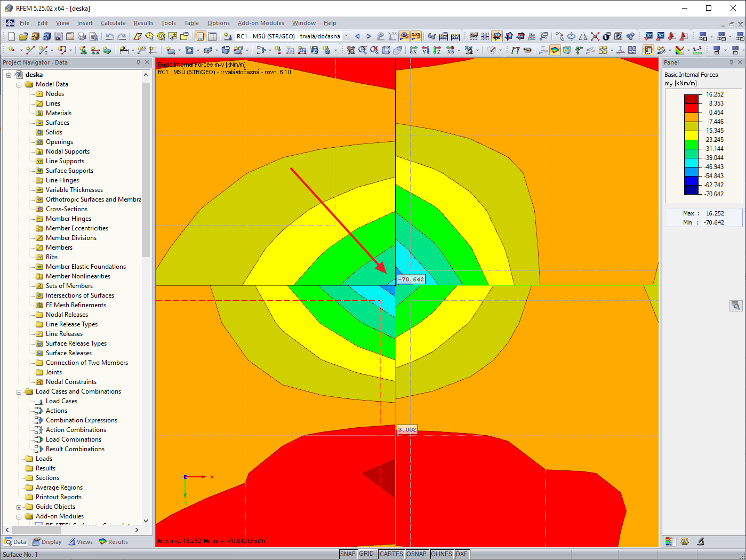
Task: Open the print preview icon
Action: tap(94, 36)
